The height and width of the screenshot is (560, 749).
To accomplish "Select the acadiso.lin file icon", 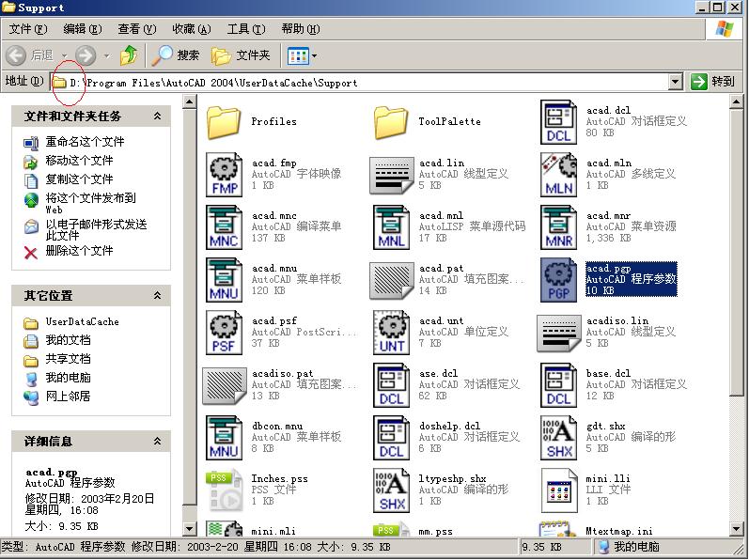I will 559,334.
